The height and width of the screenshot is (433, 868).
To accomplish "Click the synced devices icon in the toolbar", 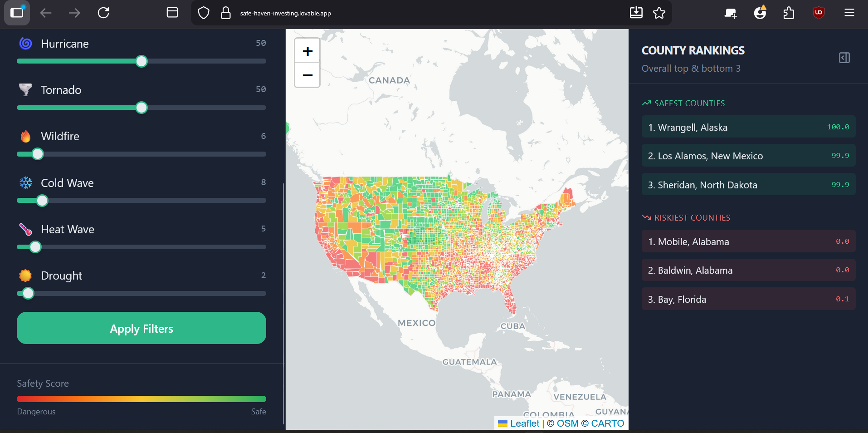I will tap(731, 13).
